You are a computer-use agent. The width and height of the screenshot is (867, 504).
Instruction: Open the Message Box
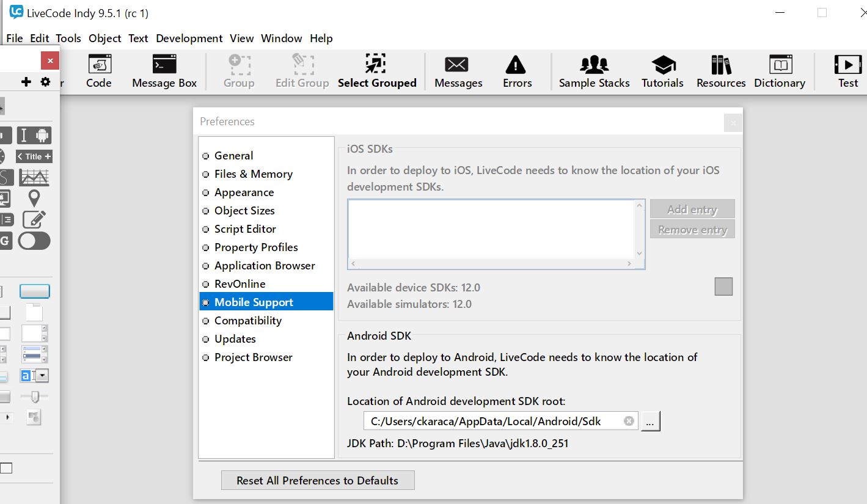tap(164, 71)
